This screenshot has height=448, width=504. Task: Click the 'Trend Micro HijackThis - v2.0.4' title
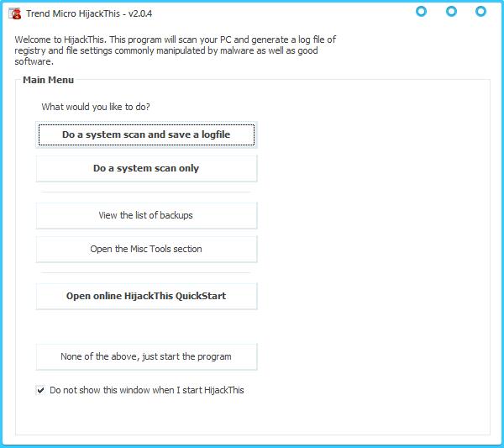[89, 13]
